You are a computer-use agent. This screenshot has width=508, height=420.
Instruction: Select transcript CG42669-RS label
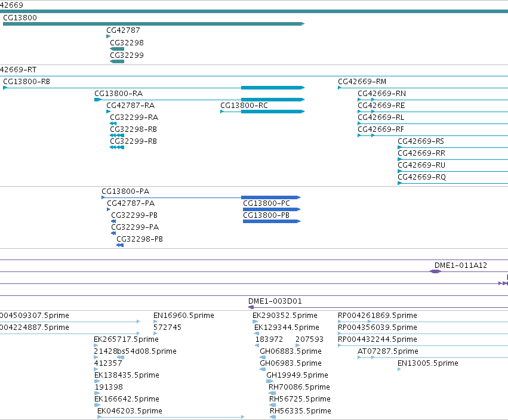[x=421, y=141]
